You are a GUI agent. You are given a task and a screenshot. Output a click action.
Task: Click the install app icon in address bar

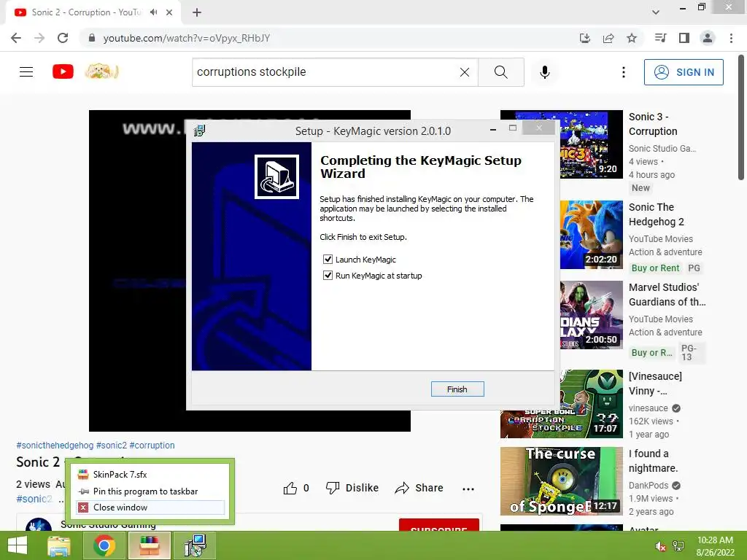pos(584,38)
